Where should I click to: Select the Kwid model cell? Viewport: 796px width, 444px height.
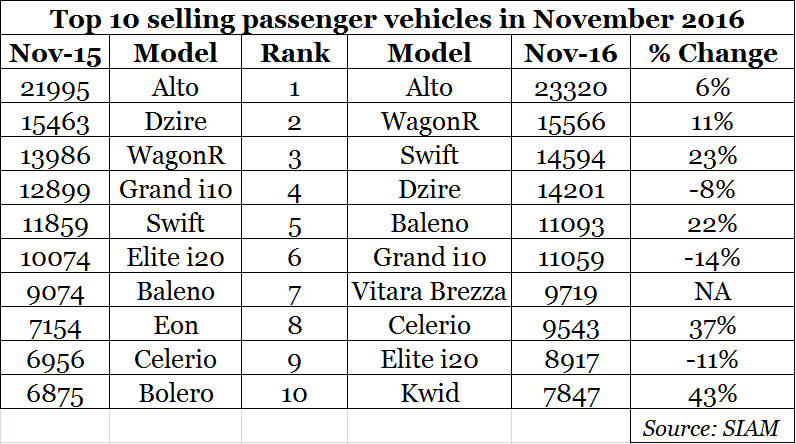coord(430,394)
